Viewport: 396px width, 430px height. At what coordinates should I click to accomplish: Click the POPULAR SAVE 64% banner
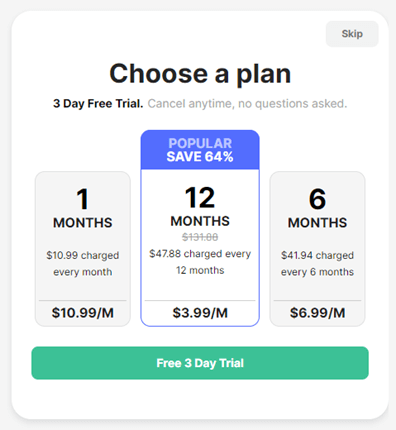(x=200, y=150)
